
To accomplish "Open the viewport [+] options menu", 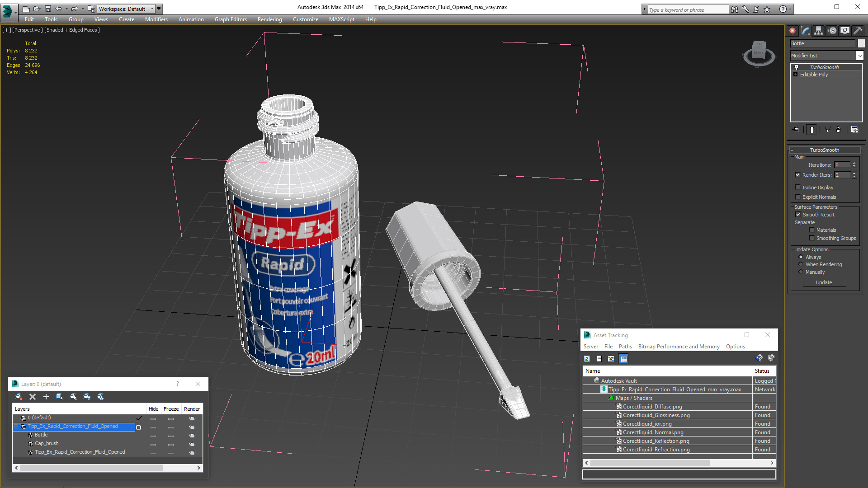I will click(x=6, y=30).
